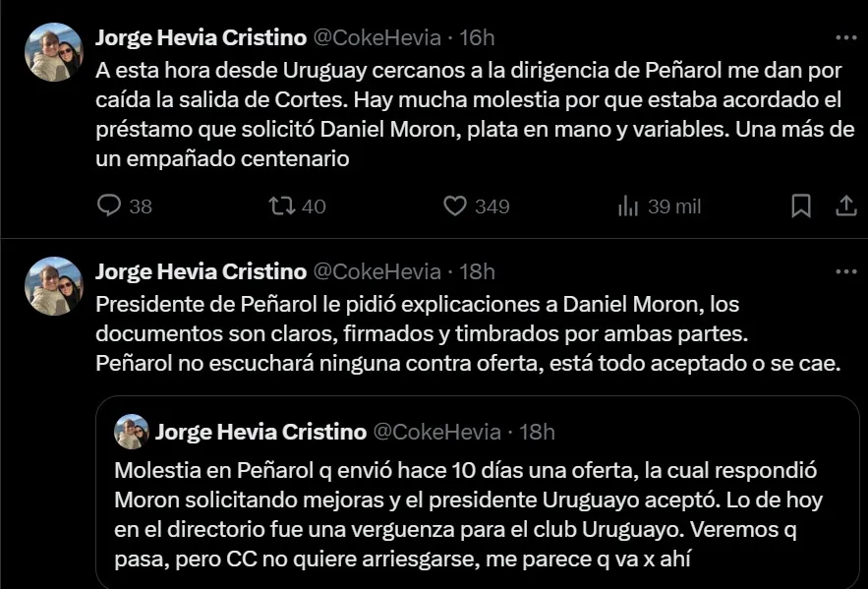Click @CokeHevia handle in the second tweet
The height and width of the screenshot is (589, 868).
coord(376,270)
